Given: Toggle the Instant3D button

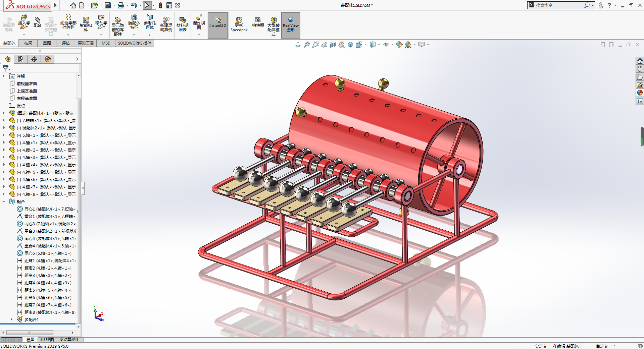Looking at the screenshot, I should (218, 25).
